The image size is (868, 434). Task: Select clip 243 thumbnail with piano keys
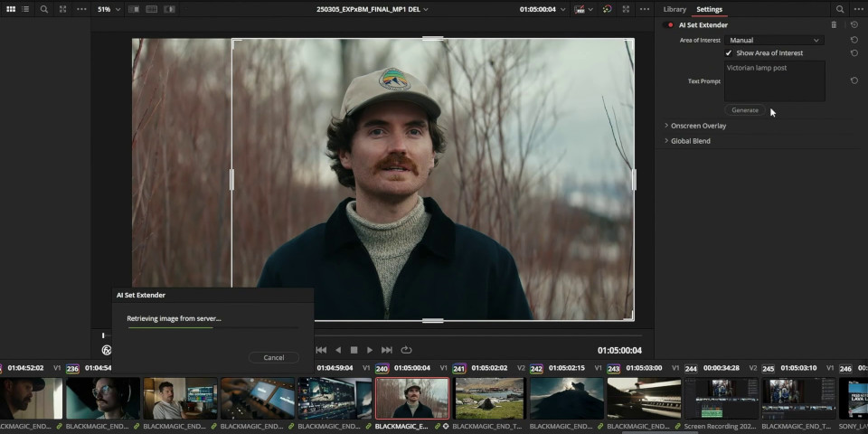[644, 399]
